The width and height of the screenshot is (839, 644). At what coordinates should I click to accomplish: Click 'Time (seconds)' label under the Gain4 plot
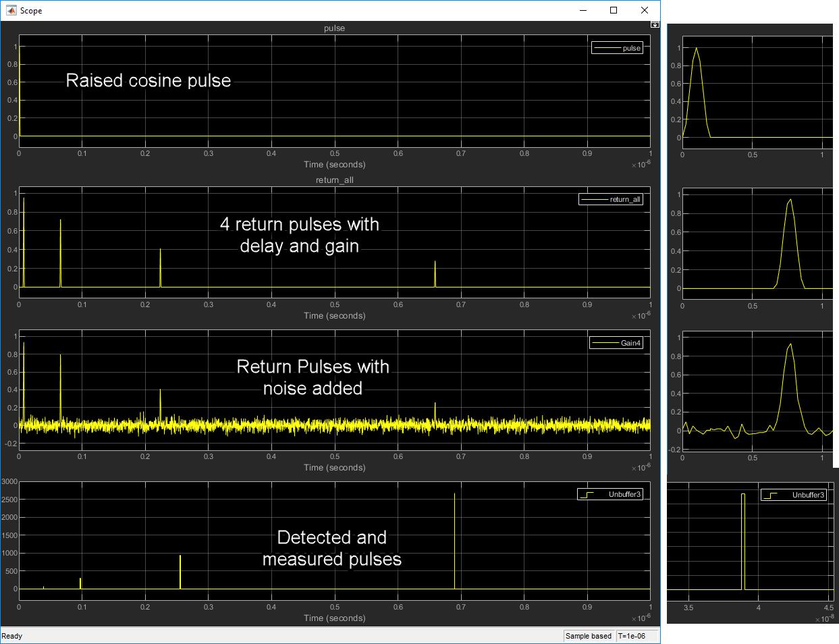pyautogui.click(x=334, y=467)
